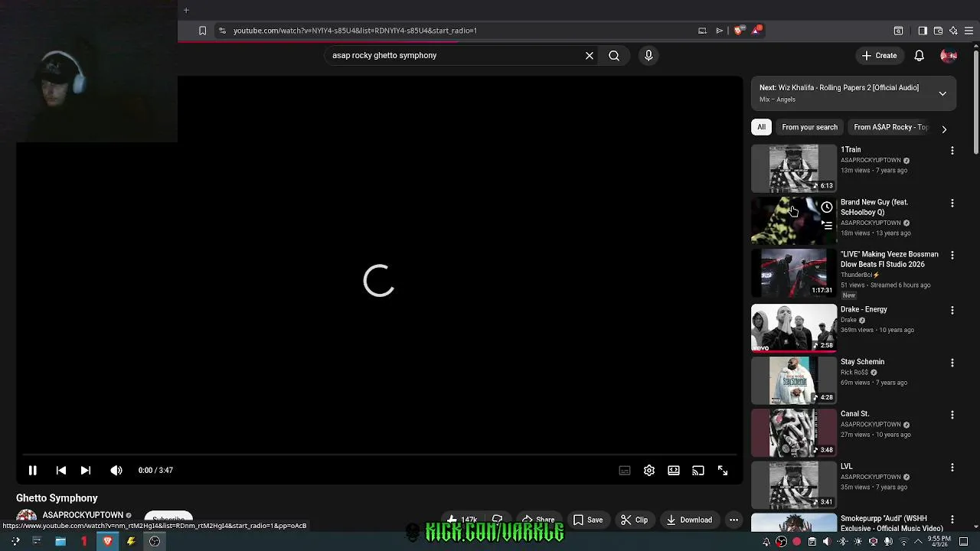Open Leo AI sparkle icon
This screenshot has height=551, width=980.
click(x=953, y=31)
